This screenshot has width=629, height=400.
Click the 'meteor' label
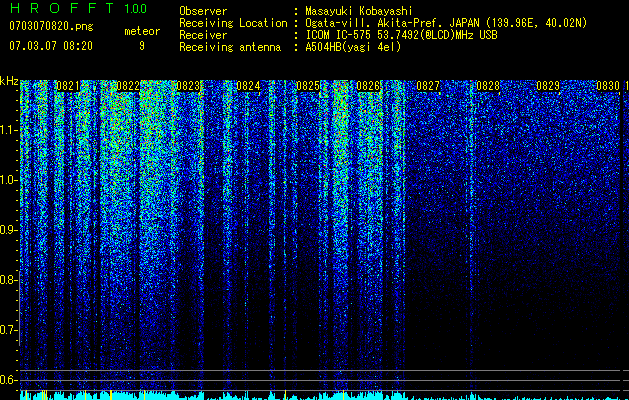click(142, 31)
